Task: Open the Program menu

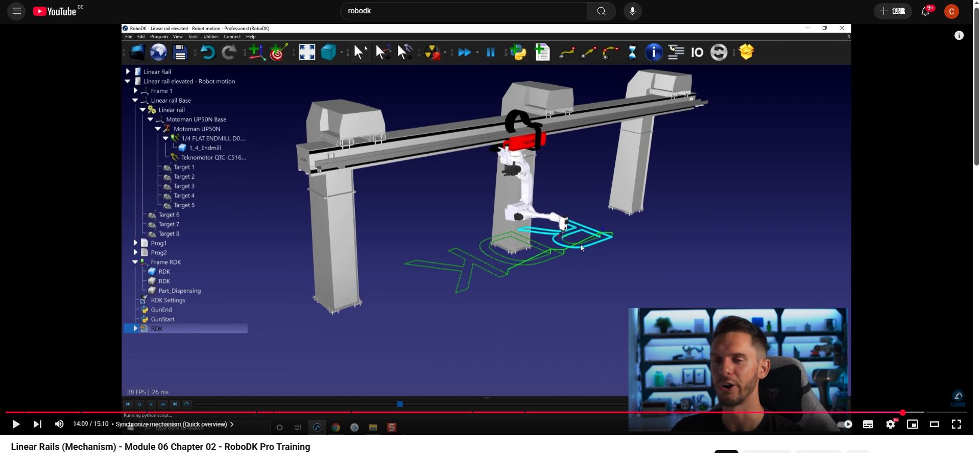Action: click(x=159, y=37)
